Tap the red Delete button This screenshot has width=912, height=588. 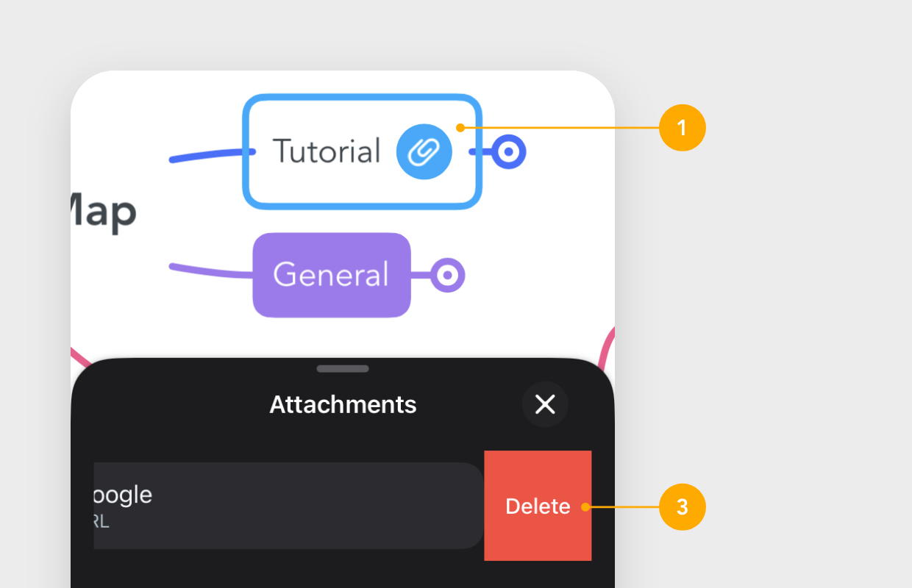[x=538, y=506]
